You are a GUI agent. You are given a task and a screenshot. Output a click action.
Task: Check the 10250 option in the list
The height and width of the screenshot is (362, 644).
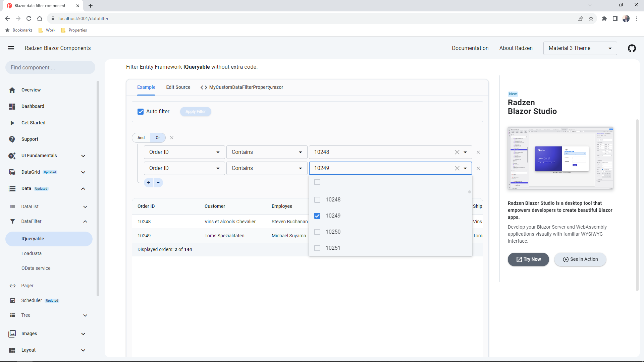tap(317, 232)
